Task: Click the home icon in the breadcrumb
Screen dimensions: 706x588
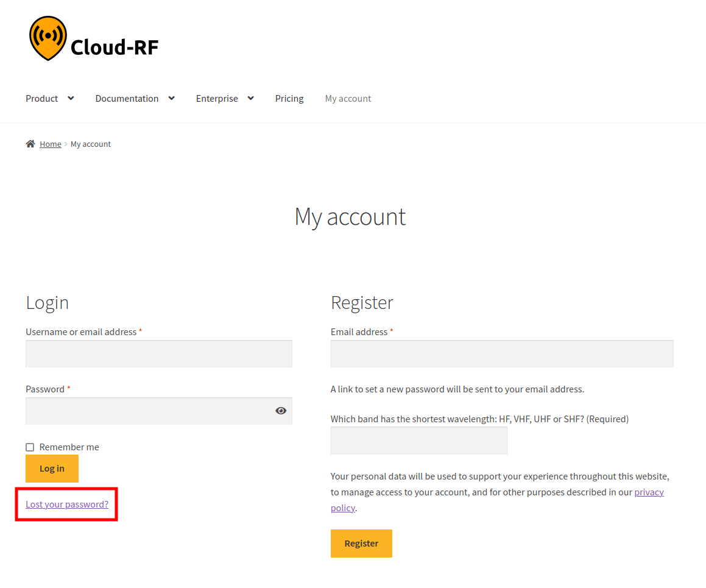Action: [x=29, y=143]
